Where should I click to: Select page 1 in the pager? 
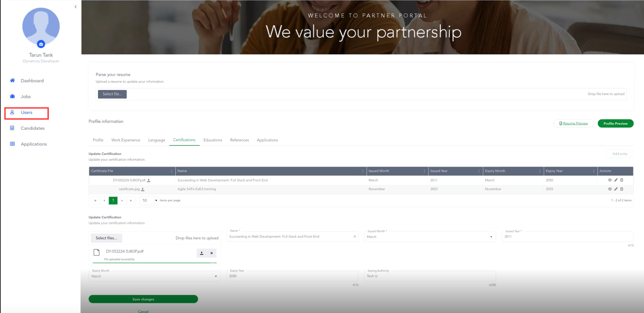(113, 200)
